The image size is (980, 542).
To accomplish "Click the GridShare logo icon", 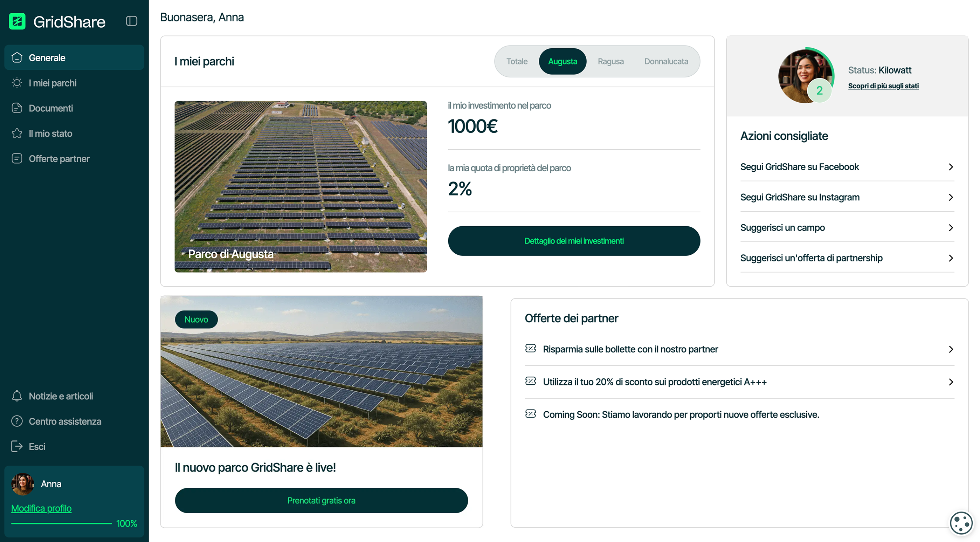I will click(x=17, y=21).
